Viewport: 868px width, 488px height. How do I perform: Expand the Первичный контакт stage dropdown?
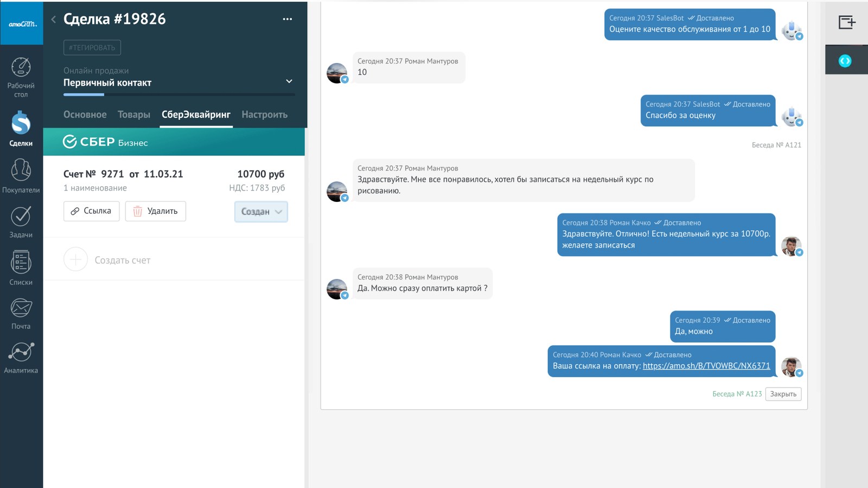click(289, 81)
